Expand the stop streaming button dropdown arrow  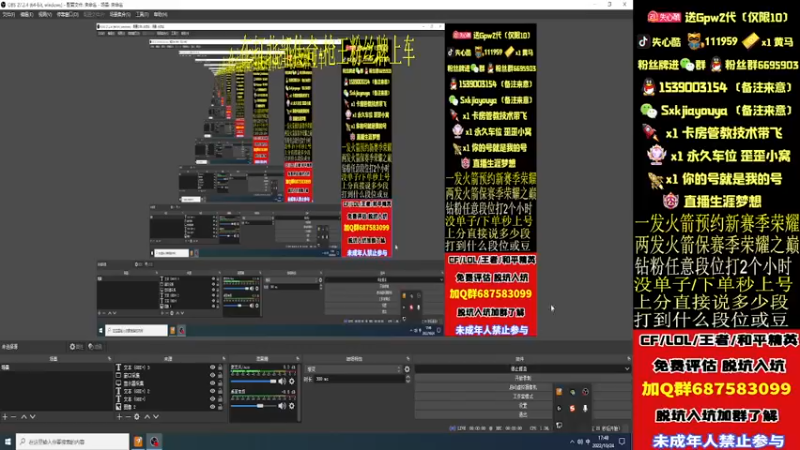tap(627, 369)
